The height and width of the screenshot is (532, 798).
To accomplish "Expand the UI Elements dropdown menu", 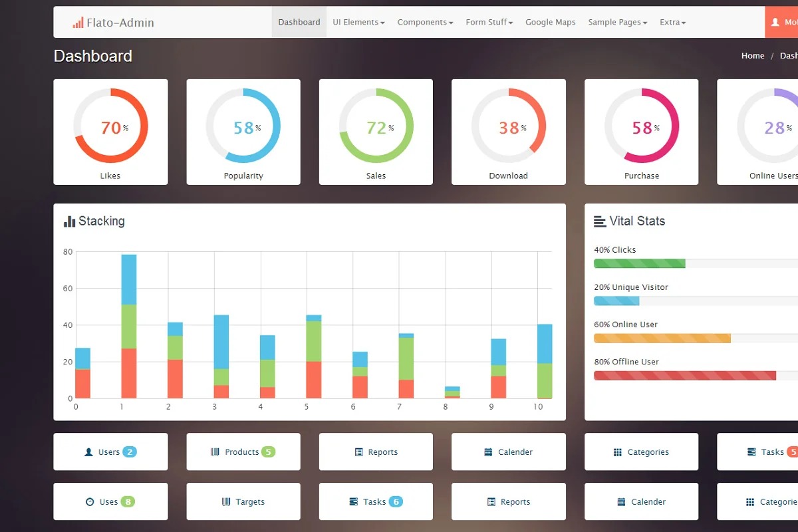I will pyautogui.click(x=358, y=23).
